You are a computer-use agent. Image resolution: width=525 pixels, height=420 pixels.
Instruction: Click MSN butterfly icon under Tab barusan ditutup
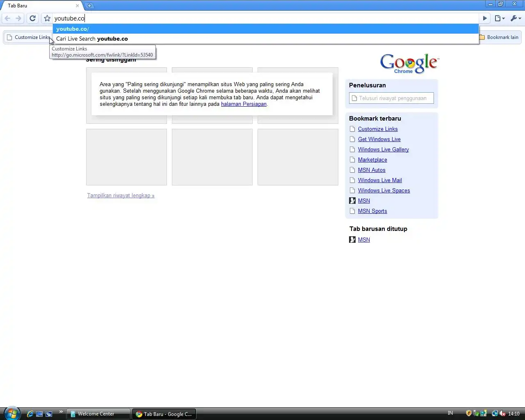pos(352,240)
